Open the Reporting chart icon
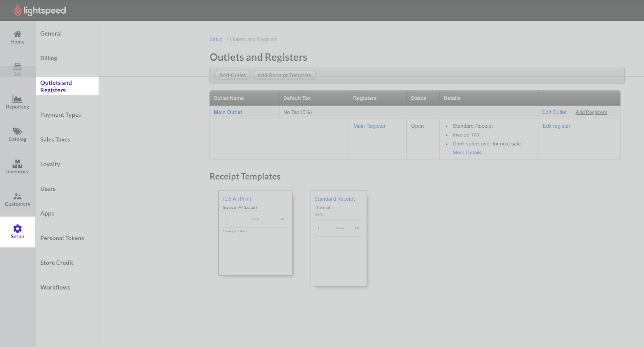The image size is (644, 347). (17, 99)
